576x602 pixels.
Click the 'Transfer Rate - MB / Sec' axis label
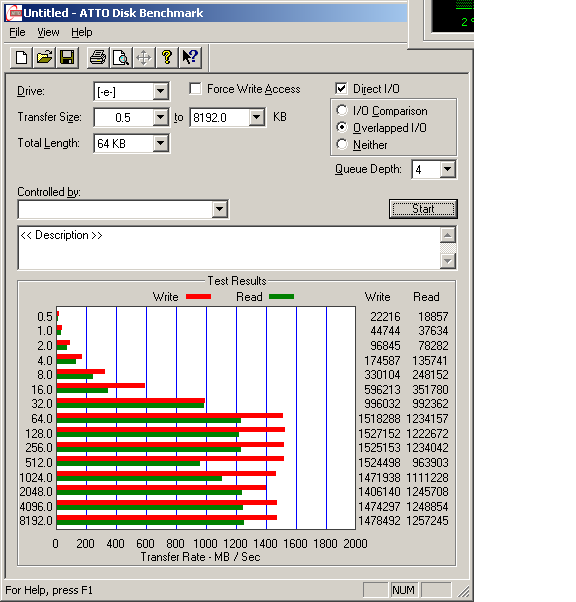[200, 557]
